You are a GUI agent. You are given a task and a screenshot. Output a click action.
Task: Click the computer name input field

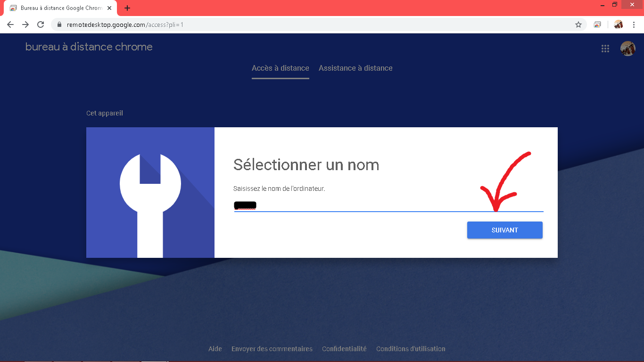[388, 205]
